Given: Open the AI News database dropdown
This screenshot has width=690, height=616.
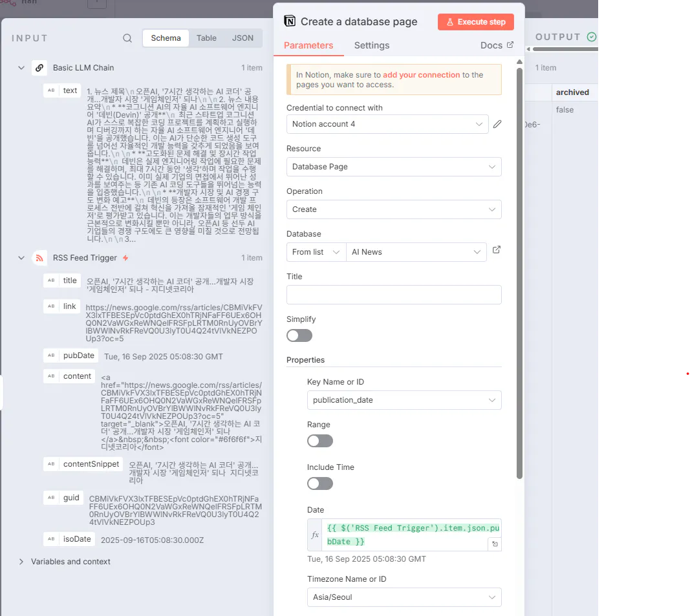Looking at the screenshot, I should tap(416, 252).
